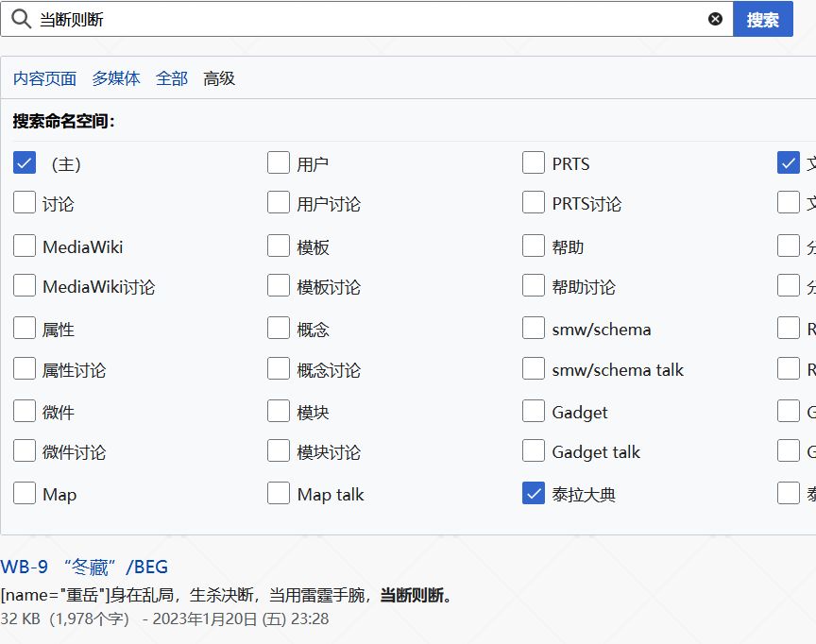The image size is (816, 644).
Task: Open the 高级 search tab
Action: [x=219, y=78]
